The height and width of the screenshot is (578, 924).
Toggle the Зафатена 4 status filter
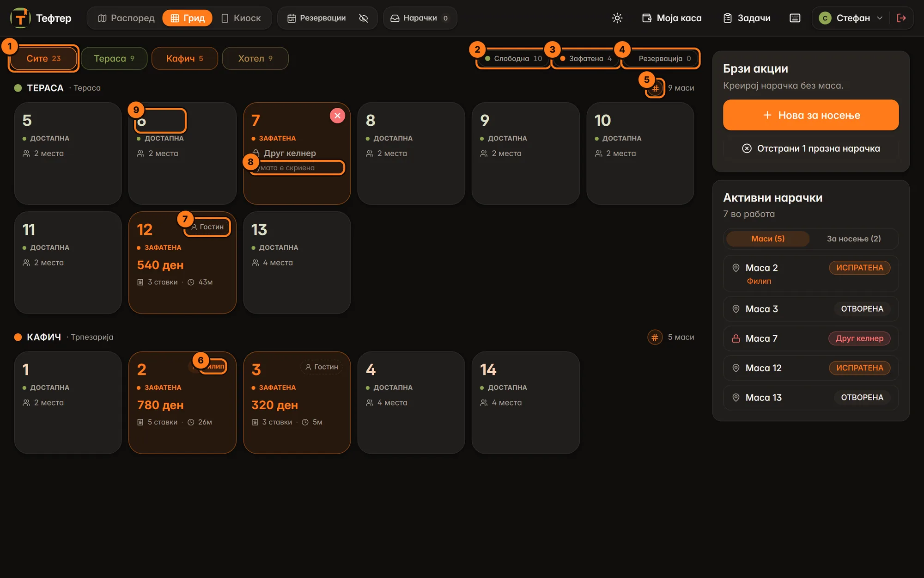point(586,59)
